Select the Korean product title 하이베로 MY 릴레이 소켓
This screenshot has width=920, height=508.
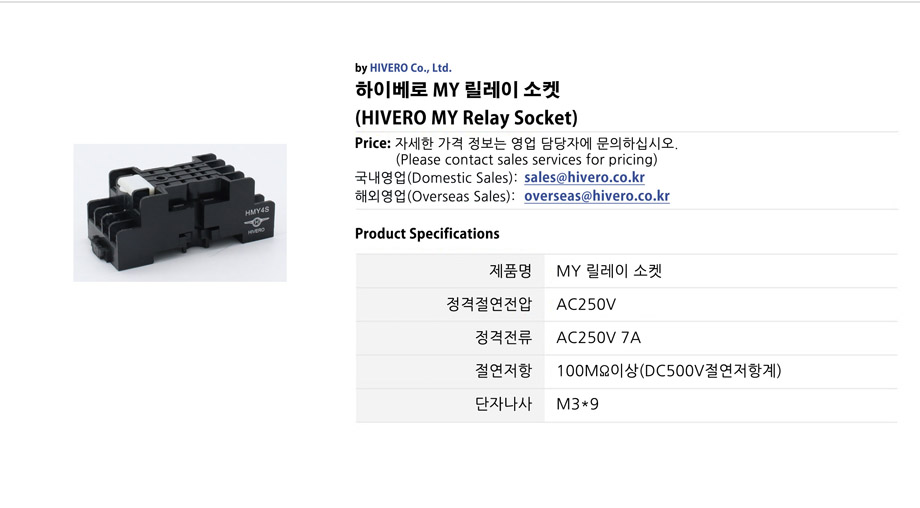458,90
